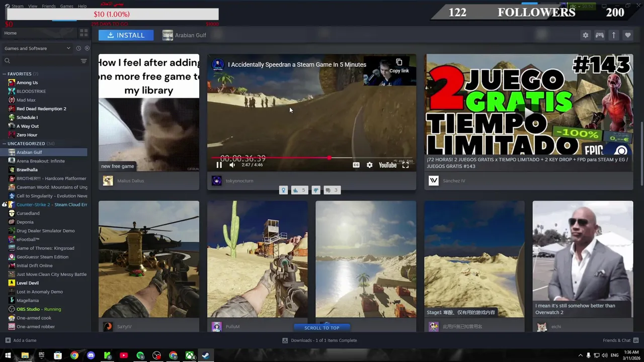Install Arabian Gulf
Image resolution: width=644 pixels, height=362 pixels.
point(126,35)
